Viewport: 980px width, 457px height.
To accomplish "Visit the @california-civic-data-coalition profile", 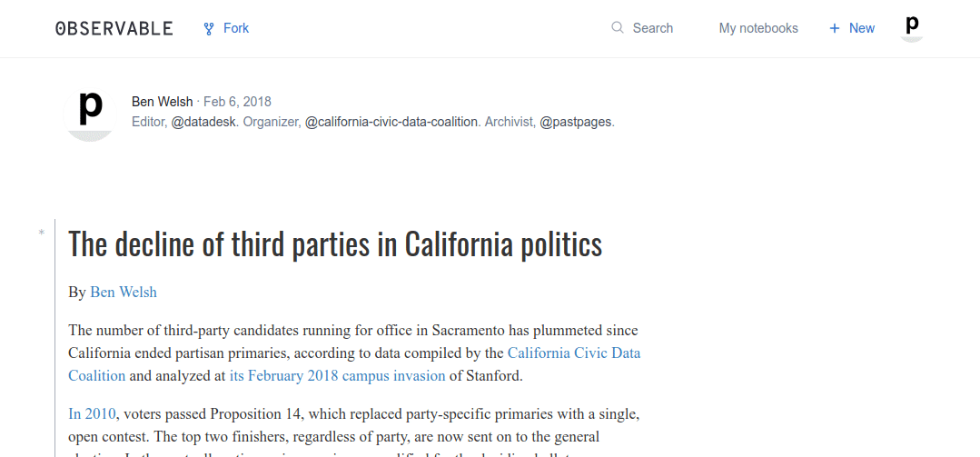I will (x=391, y=122).
